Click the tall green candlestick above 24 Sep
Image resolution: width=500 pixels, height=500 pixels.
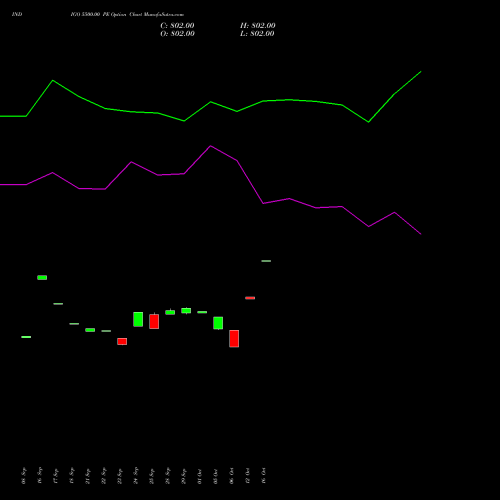coord(138,319)
